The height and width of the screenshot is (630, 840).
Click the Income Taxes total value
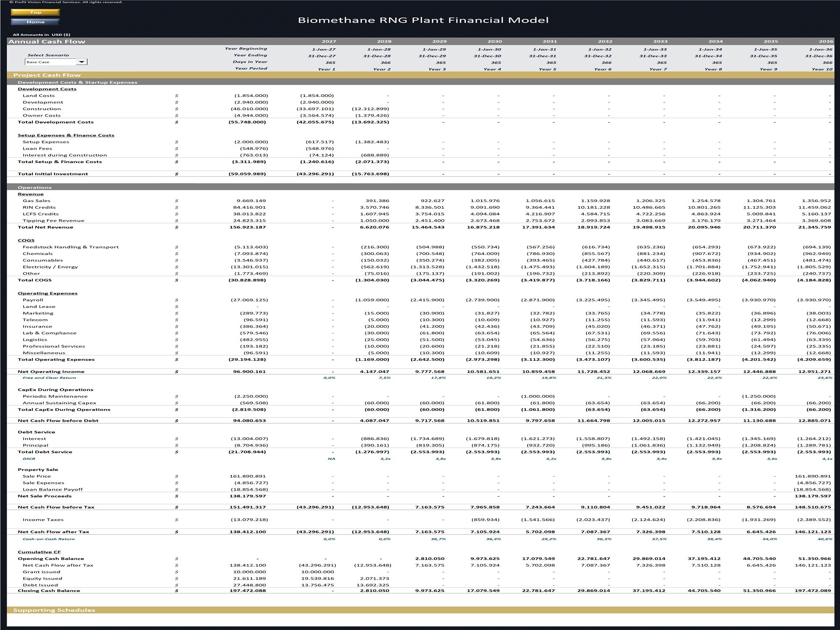248,520
